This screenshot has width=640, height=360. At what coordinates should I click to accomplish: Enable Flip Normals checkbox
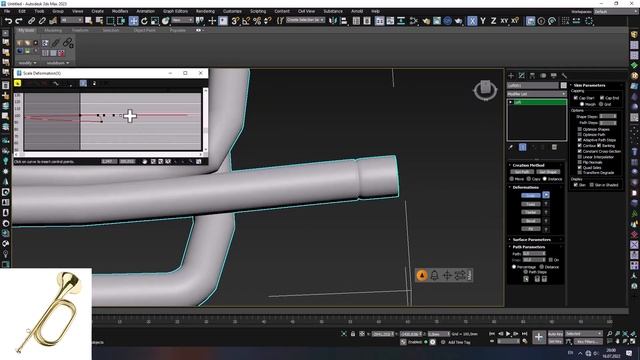tap(580, 162)
